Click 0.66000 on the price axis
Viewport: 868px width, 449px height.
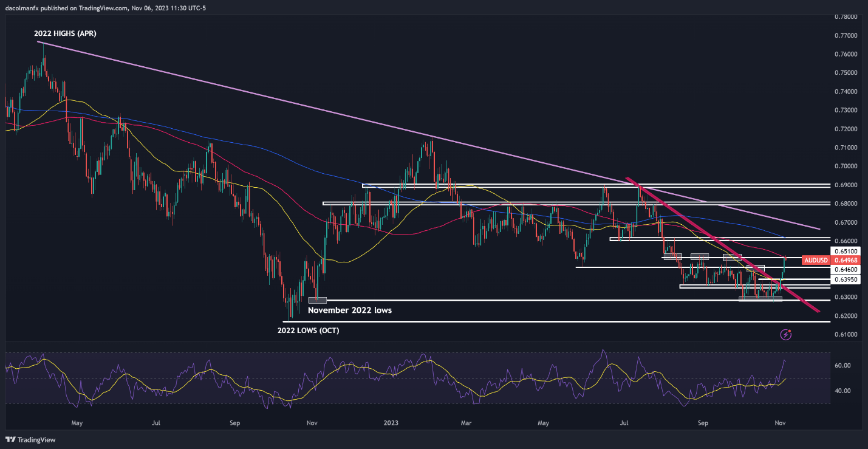(x=846, y=241)
